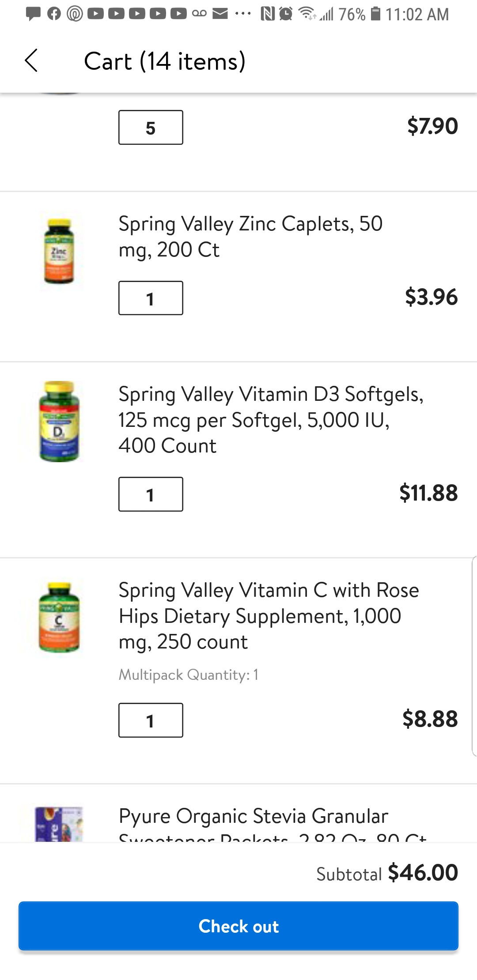Open the Pyure Stevia product image
Screen dimensions: 477x980
coord(59,824)
